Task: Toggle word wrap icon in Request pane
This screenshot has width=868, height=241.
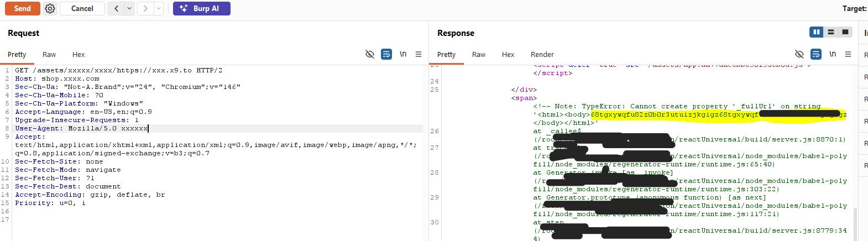Action: pyautogui.click(x=386, y=54)
